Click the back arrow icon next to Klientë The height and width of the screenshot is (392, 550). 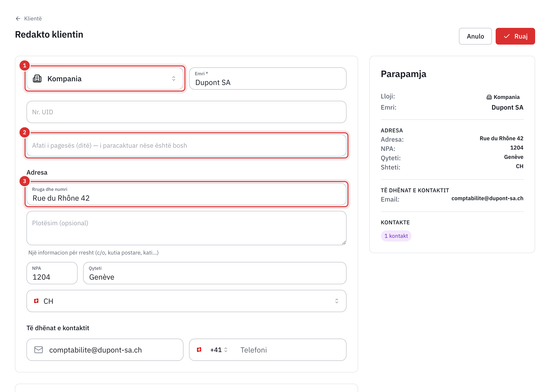18,19
